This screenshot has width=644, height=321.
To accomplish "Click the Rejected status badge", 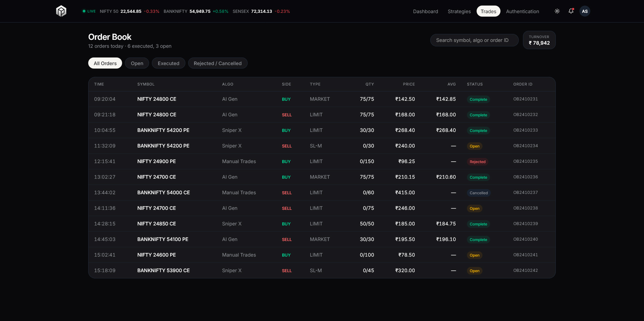I will point(478,162).
